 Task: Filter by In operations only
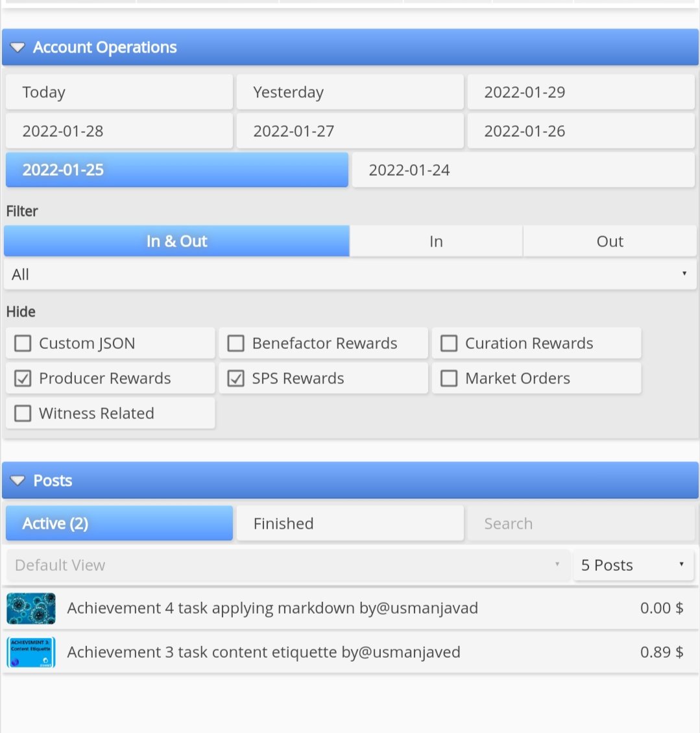[x=436, y=241]
